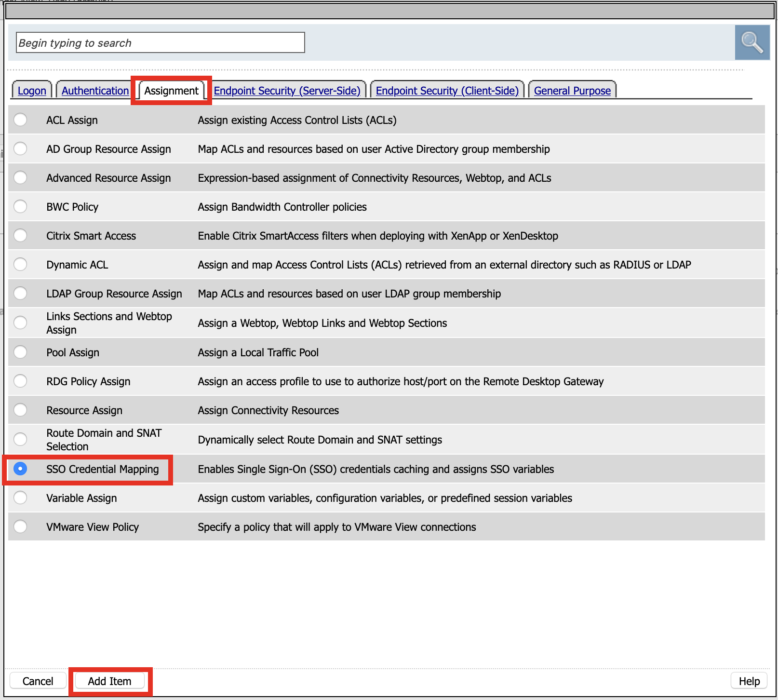Click the Add Item button

tap(109, 681)
